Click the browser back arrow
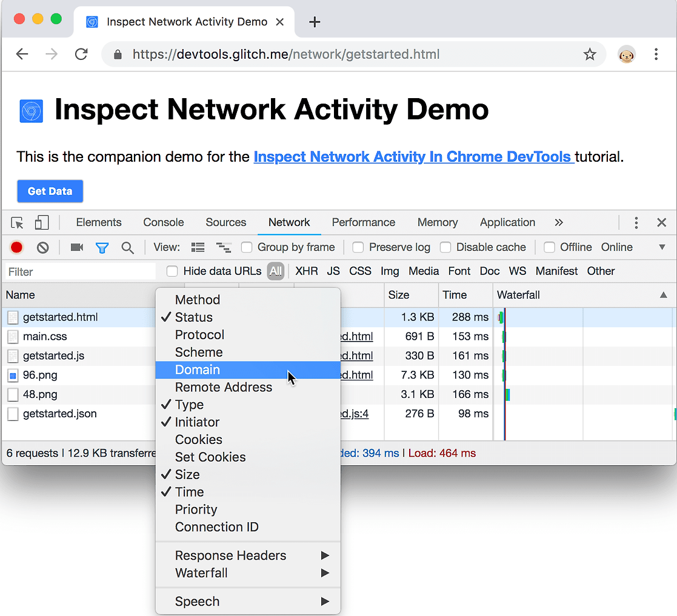Viewport: 677px width, 616px height. (22, 55)
